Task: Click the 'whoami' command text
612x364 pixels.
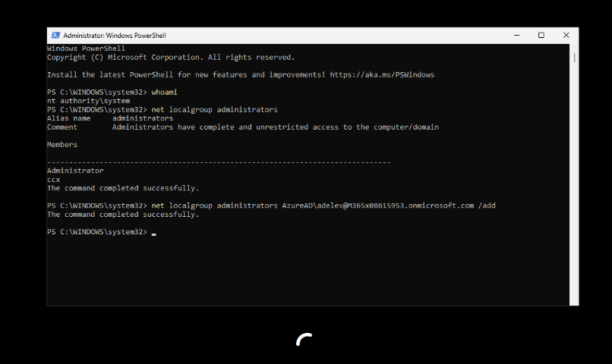Action: [x=164, y=92]
